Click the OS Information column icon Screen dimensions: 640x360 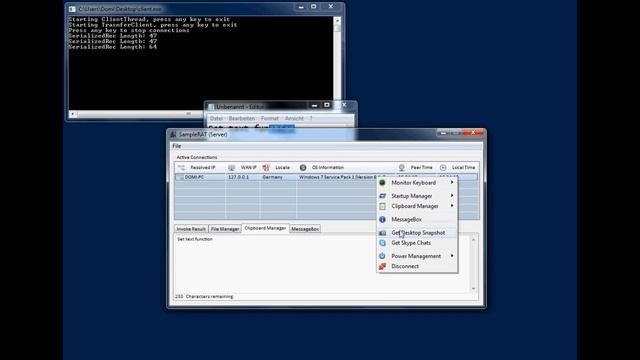pos(303,167)
